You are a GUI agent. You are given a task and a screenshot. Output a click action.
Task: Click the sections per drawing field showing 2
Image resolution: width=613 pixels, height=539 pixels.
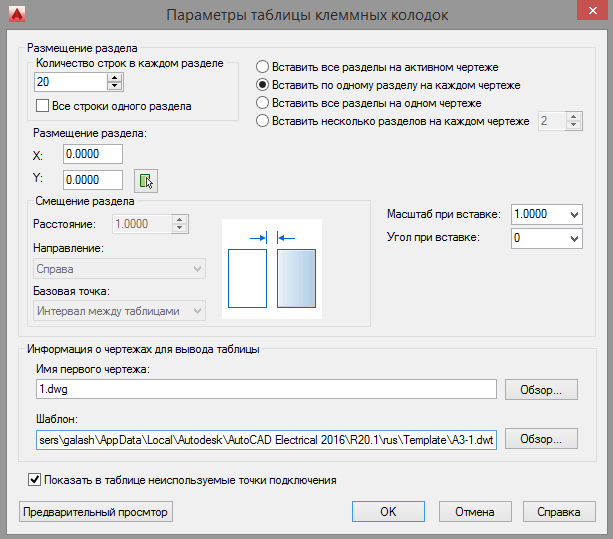(552, 121)
